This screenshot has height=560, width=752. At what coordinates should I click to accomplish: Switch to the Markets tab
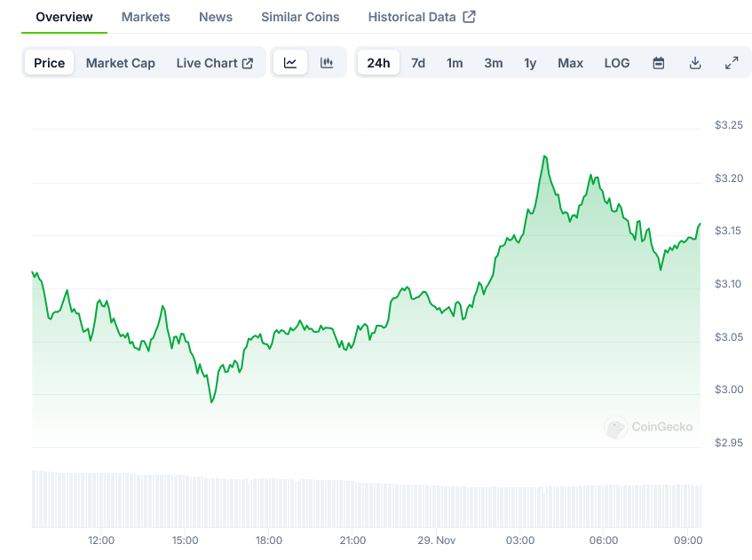[146, 17]
